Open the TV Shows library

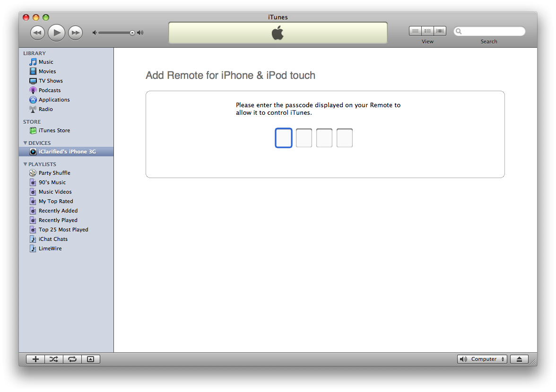66,81
